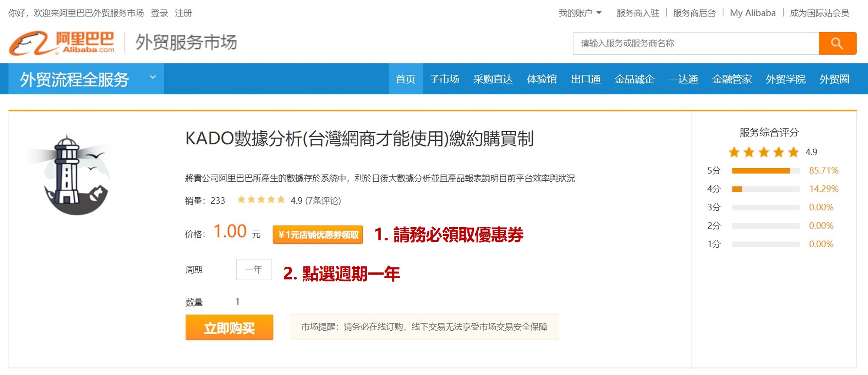The width and height of the screenshot is (868, 375).
Task: Click the orange search magnifier button
Action: pyautogui.click(x=837, y=43)
